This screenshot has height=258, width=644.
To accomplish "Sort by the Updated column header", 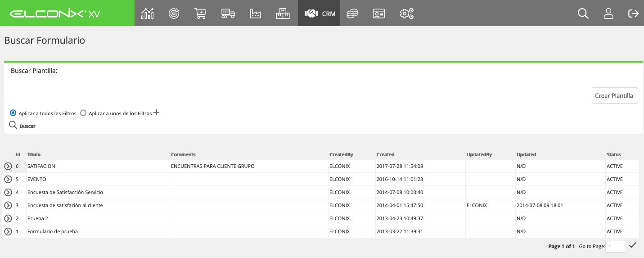I will pos(526,154).
